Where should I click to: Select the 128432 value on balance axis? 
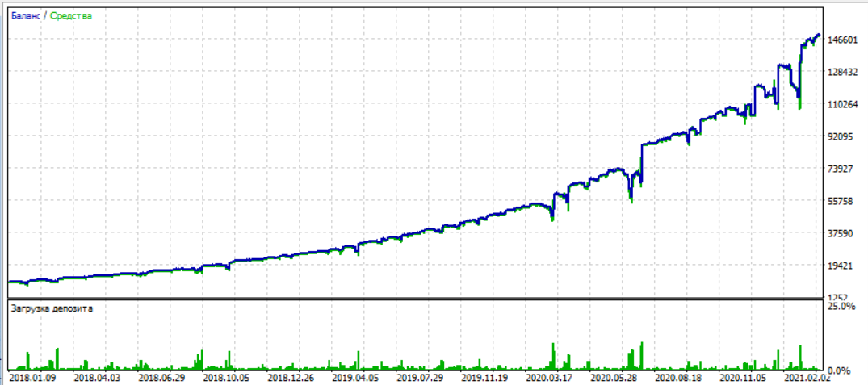pyautogui.click(x=844, y=71)
